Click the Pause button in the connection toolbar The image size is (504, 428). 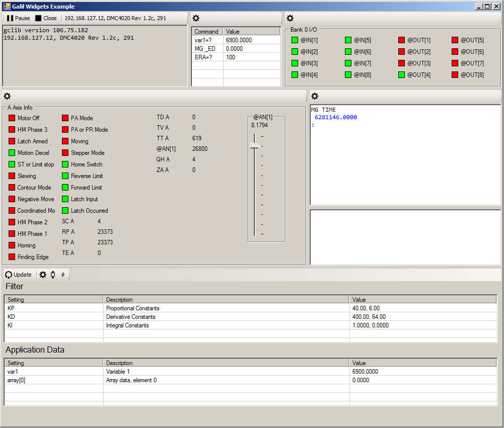[19, 18]
